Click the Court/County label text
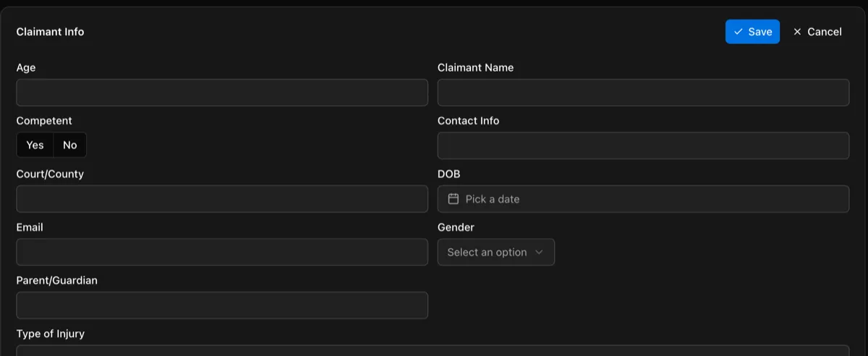 tap(50, 174)
